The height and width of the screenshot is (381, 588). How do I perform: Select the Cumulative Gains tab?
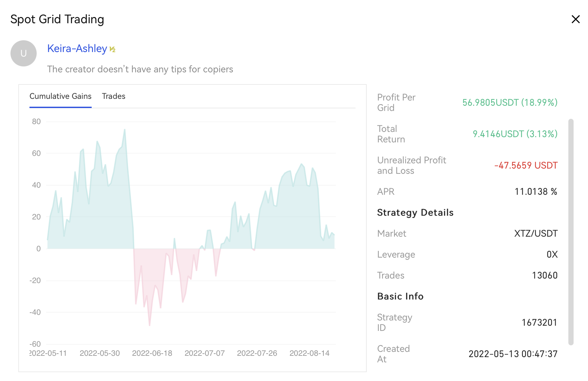tap(60, 96)
